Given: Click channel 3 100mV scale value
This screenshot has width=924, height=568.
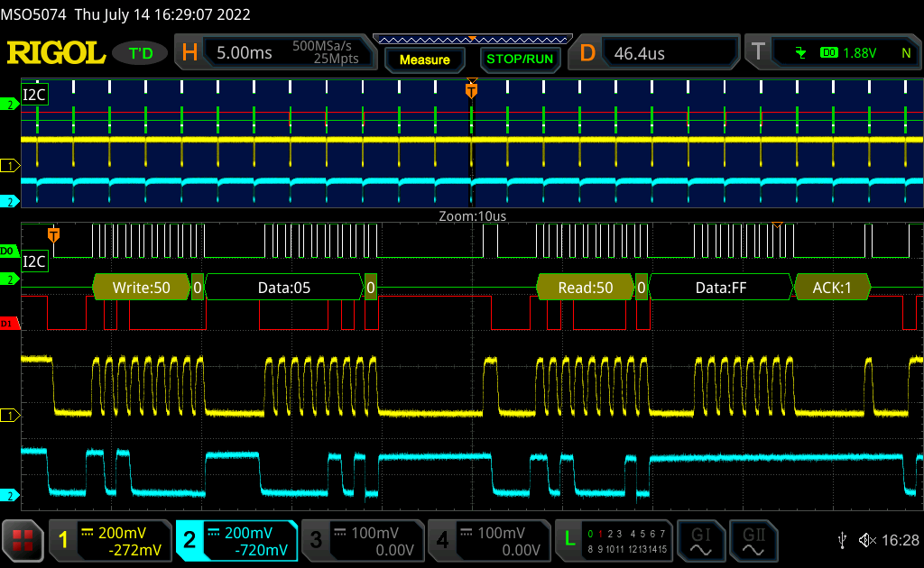Looking at the screenshot, I should (374, 533).
